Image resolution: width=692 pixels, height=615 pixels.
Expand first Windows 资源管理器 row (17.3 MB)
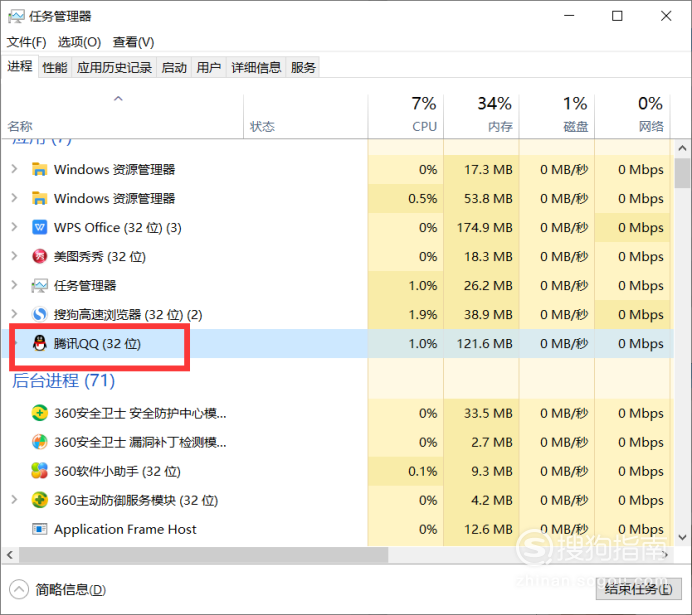[14, 169]
